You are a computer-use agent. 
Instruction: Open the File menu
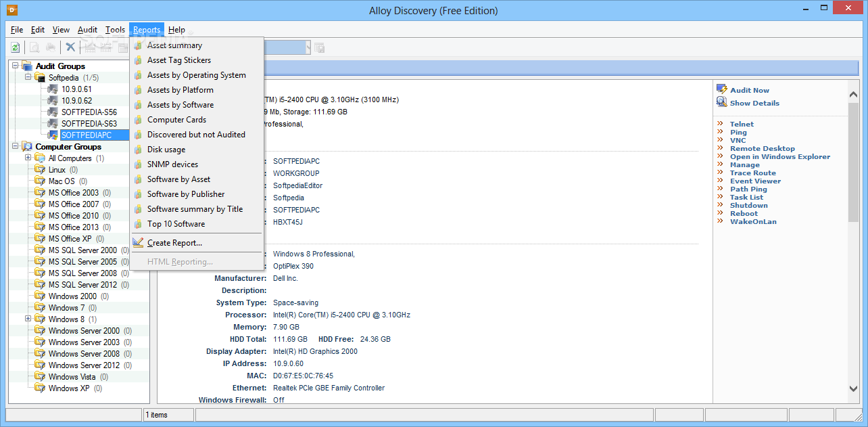pos(17,30)
